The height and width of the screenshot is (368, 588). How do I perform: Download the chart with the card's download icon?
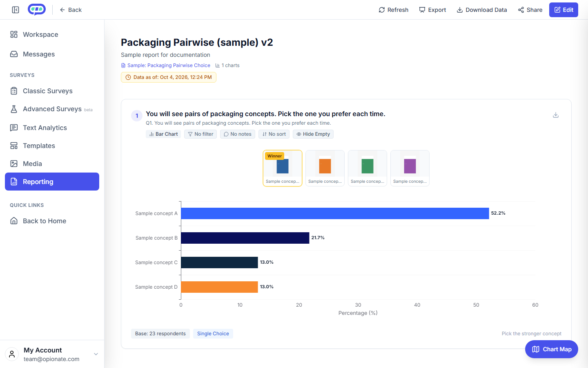tap(556, 115)
